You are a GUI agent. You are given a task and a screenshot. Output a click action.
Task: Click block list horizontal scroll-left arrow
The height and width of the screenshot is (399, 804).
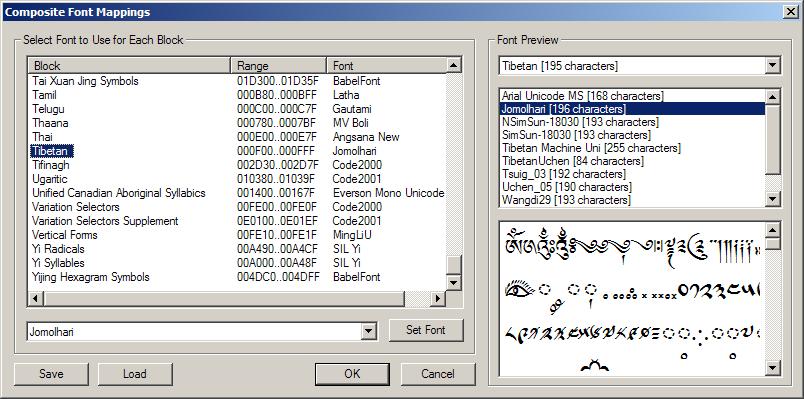pos(36,298)
